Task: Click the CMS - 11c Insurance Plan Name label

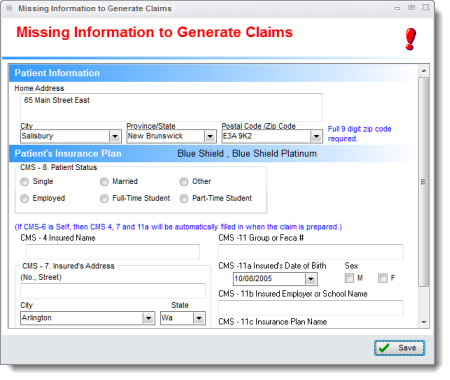Action: click(273, 322)
